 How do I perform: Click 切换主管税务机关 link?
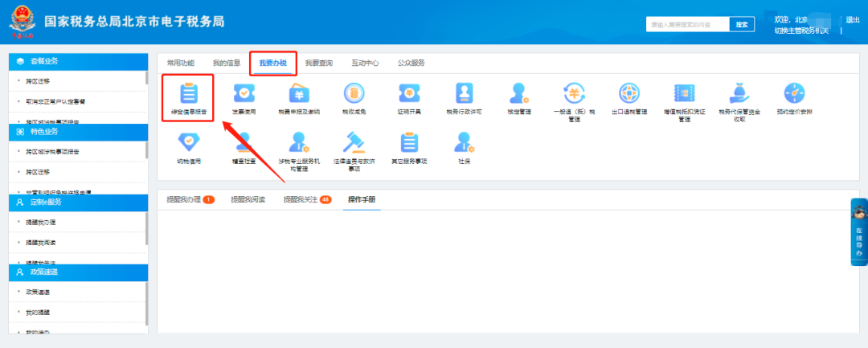tap(801, 31)
